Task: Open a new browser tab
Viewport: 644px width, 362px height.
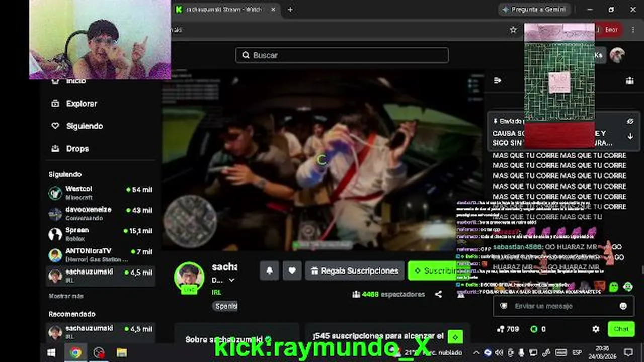Action: 290,10
